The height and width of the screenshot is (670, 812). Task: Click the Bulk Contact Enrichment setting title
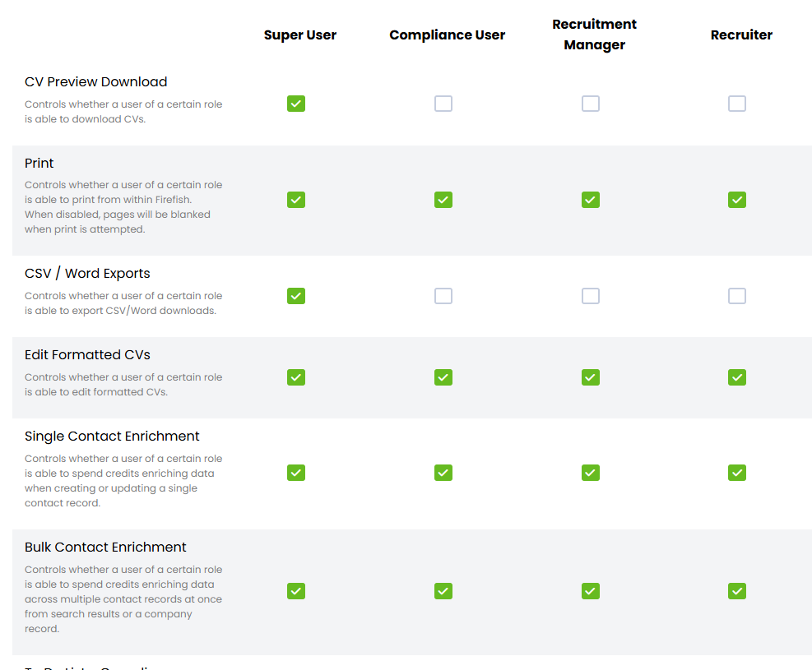coord(105,548)
